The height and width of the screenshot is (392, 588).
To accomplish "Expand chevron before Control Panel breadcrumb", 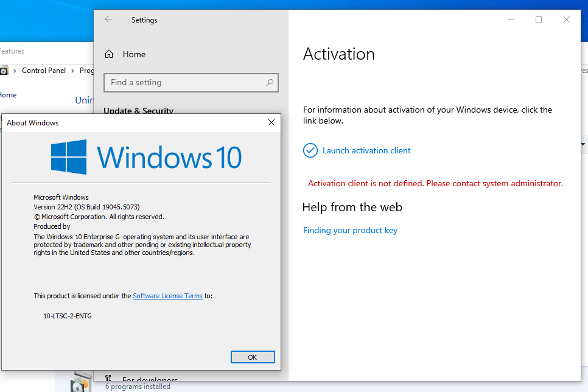I will click(x=15, y=71).
